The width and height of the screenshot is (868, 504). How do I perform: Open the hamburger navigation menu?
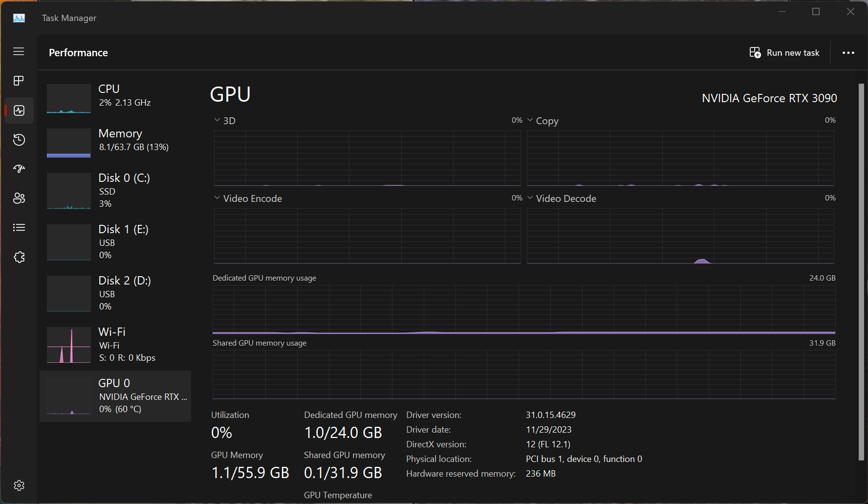click(x=19, y=51)
